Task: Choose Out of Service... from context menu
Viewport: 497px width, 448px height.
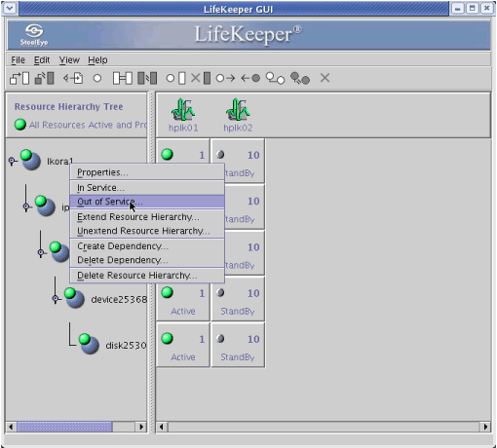Action: coord(147,202)
